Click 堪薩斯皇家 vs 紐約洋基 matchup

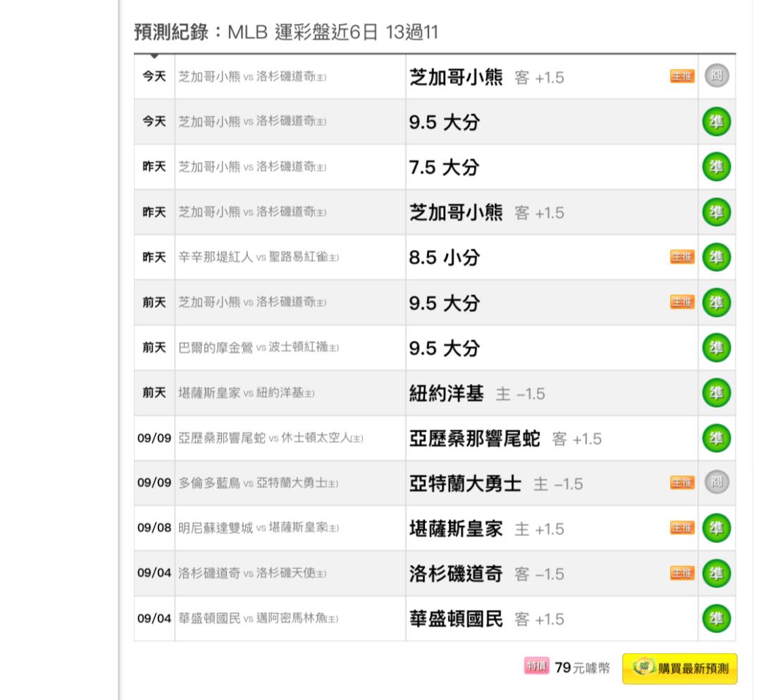[x=246, y=393]
